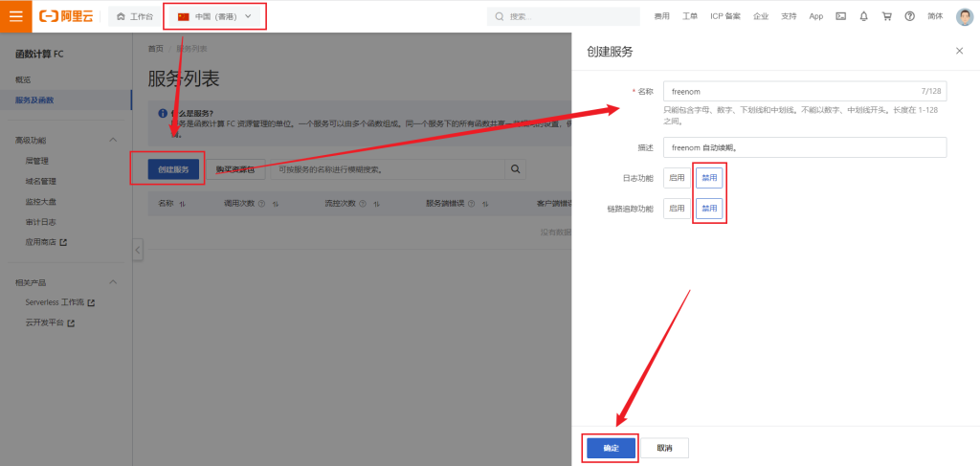Screen dimensions: 980x466
Task: Close the 创建服务 panel with X
Action: pos(959,51)
